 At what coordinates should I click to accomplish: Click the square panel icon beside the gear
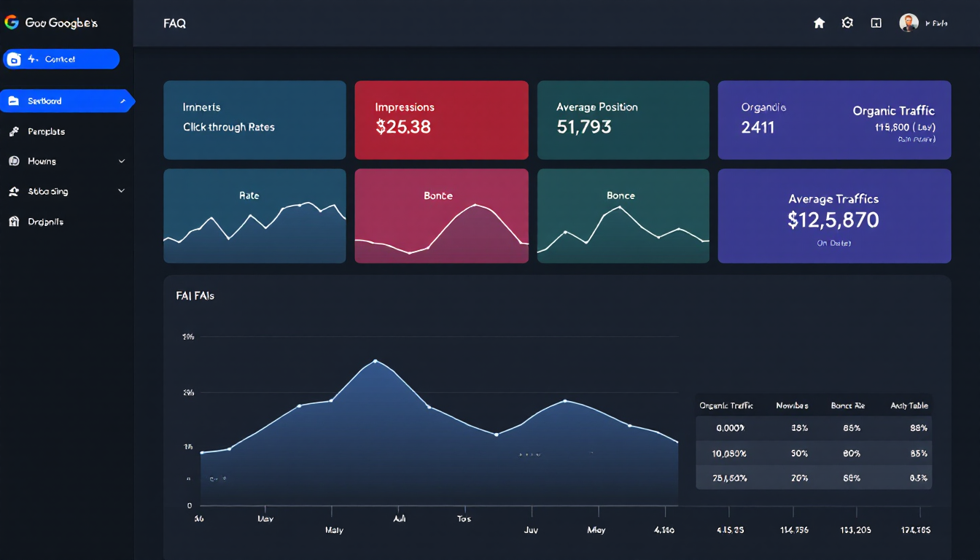click(876, 23)
